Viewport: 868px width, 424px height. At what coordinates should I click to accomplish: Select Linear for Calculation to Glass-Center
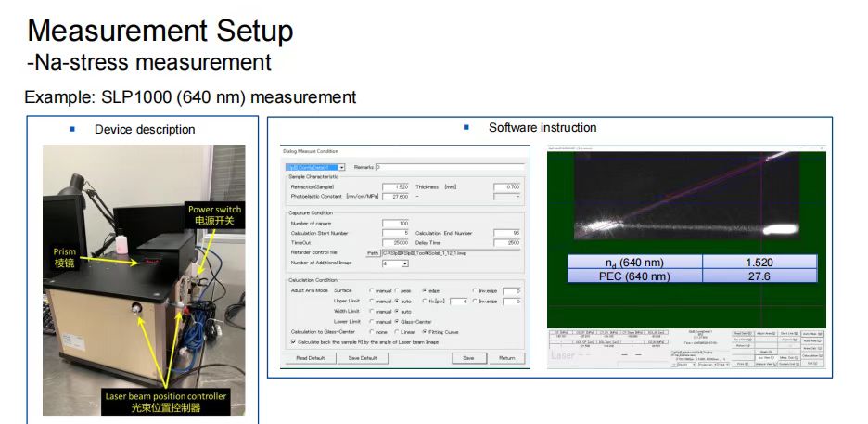click(396, 331)
